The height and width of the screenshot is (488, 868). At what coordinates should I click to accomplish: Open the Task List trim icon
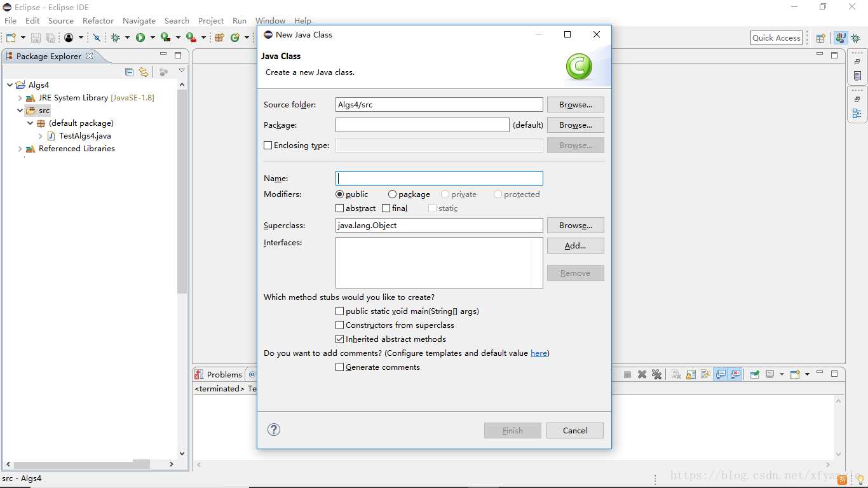pyautogui.click(x=857, y=76)
